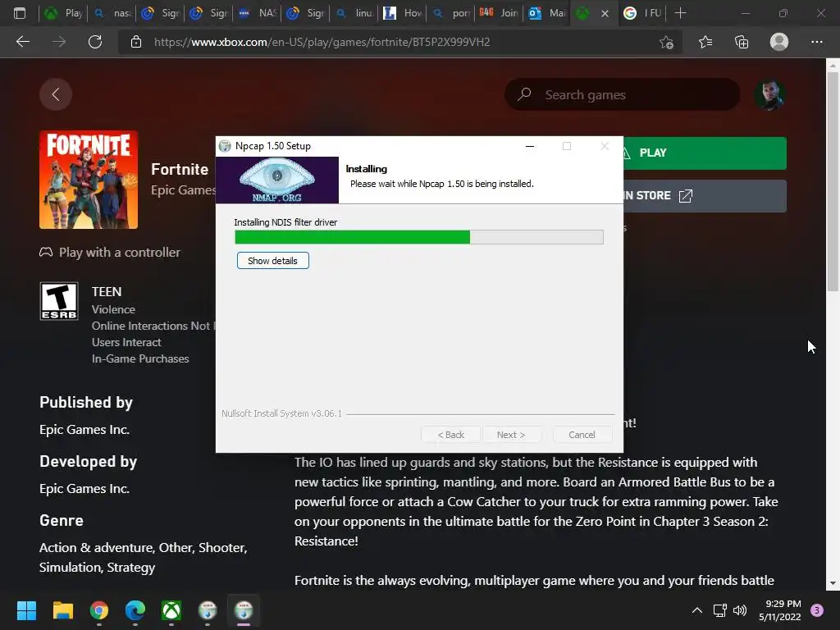This screenshot has height=630, width=840.
Task: Click the Xbox page back chevron
Action: 56,94
